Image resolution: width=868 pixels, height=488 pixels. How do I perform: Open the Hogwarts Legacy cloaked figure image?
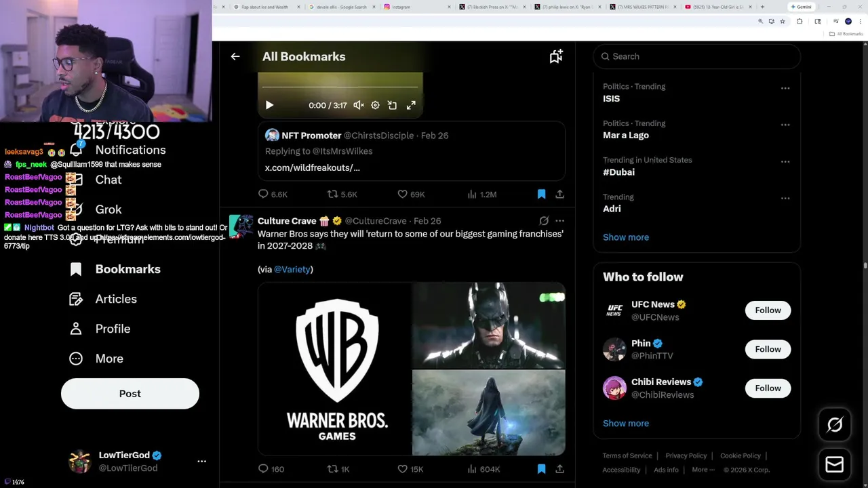[x=488, y=413]
